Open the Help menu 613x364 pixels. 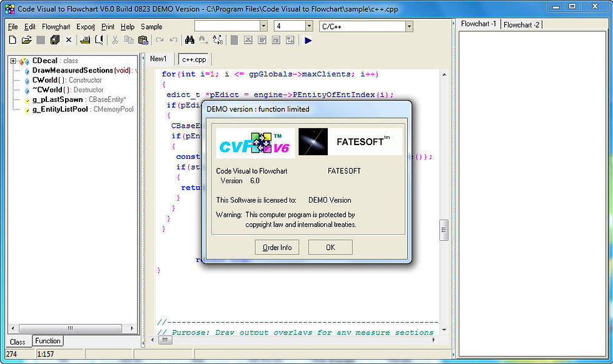(x=128, y=27)
